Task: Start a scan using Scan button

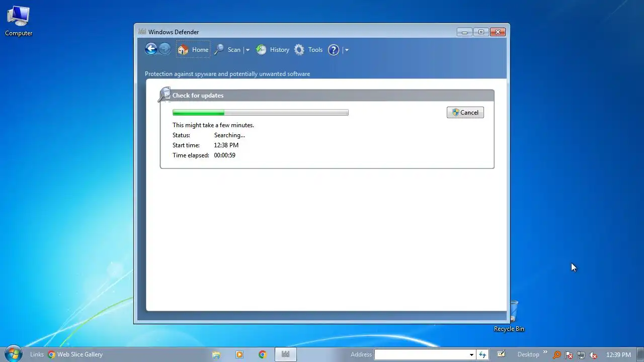Action: point(227,50)
